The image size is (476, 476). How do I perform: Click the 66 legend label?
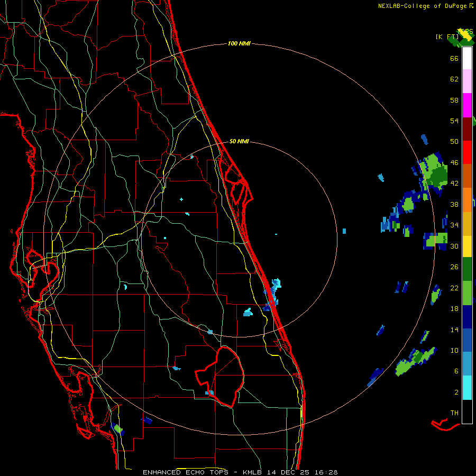(454, 58)
